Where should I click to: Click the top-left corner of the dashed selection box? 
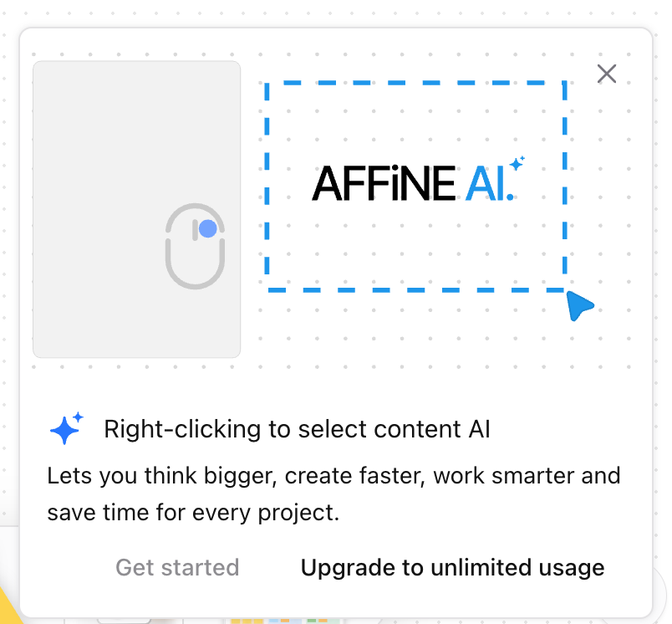click(267, 84)
